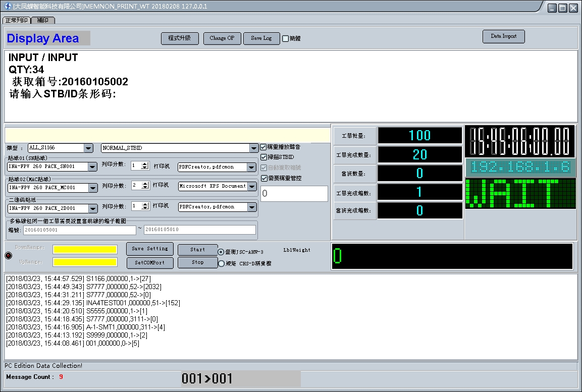Click the weight value field showing 0
The height and width of the screenshot is (392, 582).
294,193
